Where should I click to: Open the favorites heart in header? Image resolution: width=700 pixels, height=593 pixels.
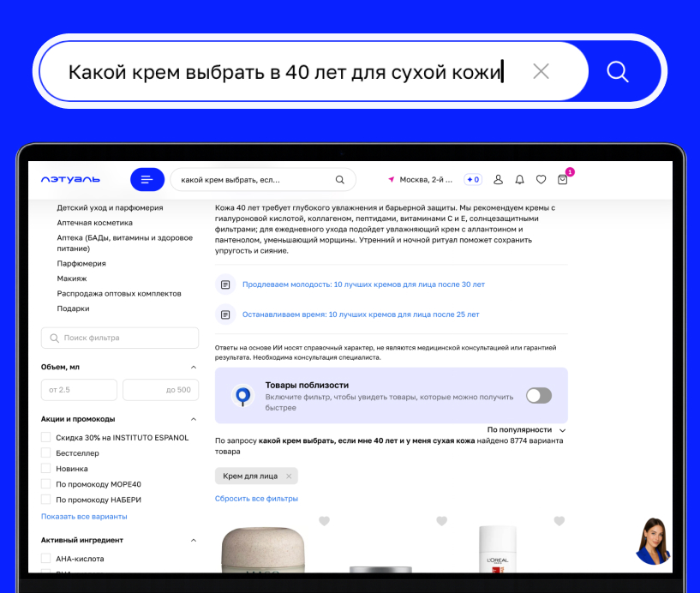click(x=541, y=179)
